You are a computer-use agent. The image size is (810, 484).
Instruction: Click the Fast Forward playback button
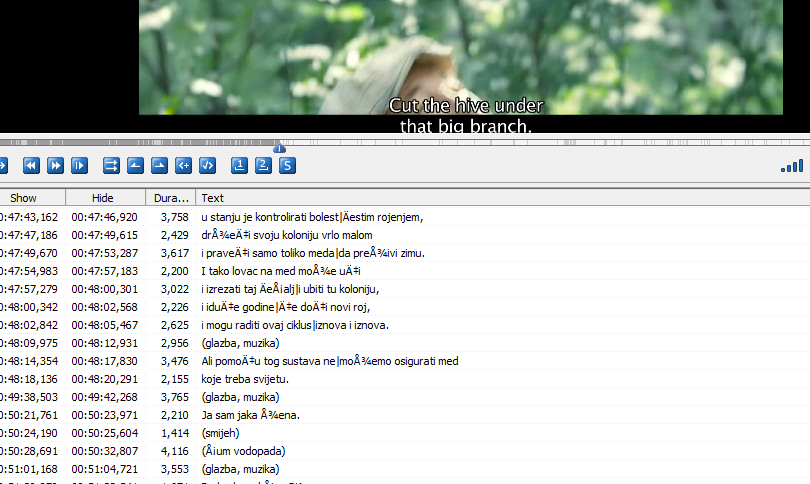pos(55,166)
